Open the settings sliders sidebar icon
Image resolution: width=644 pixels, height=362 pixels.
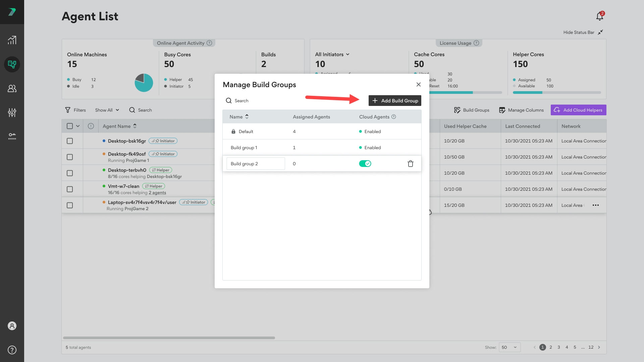coord(12,113)
